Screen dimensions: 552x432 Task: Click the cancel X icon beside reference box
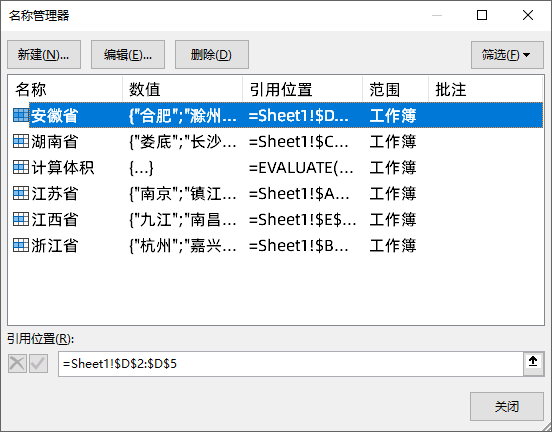tap(17, 364)
